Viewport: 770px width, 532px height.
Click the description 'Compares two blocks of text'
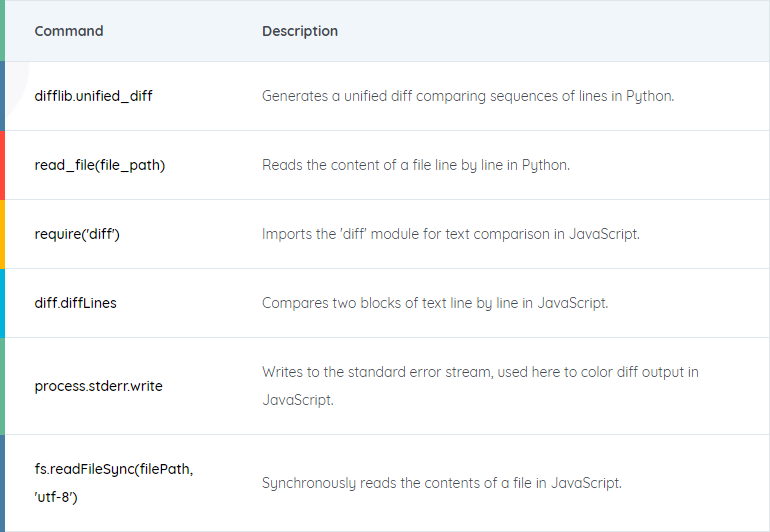point(435,303)
